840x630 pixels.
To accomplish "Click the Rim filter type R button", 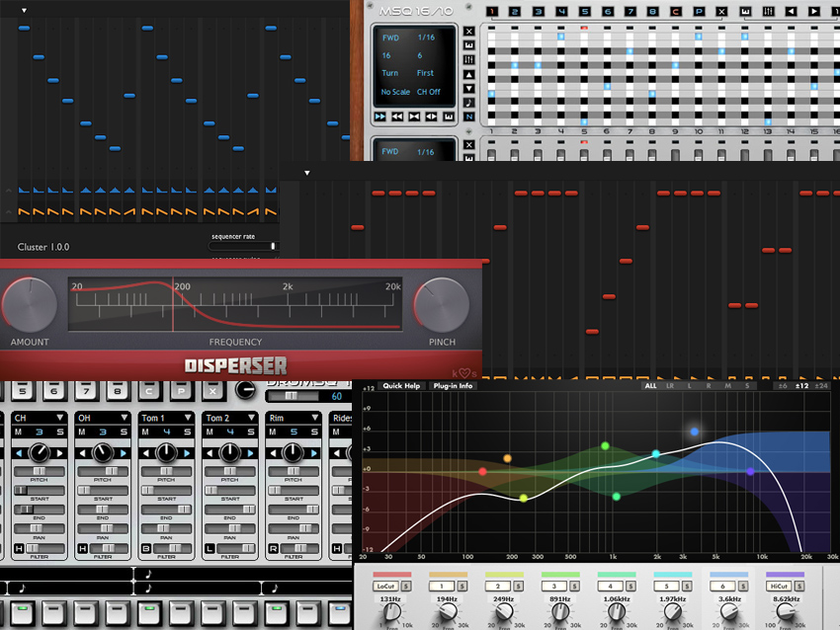I will click(273, 549).
